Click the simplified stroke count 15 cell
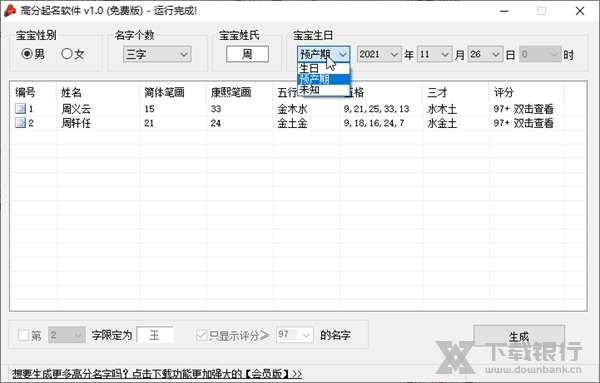 149,109
